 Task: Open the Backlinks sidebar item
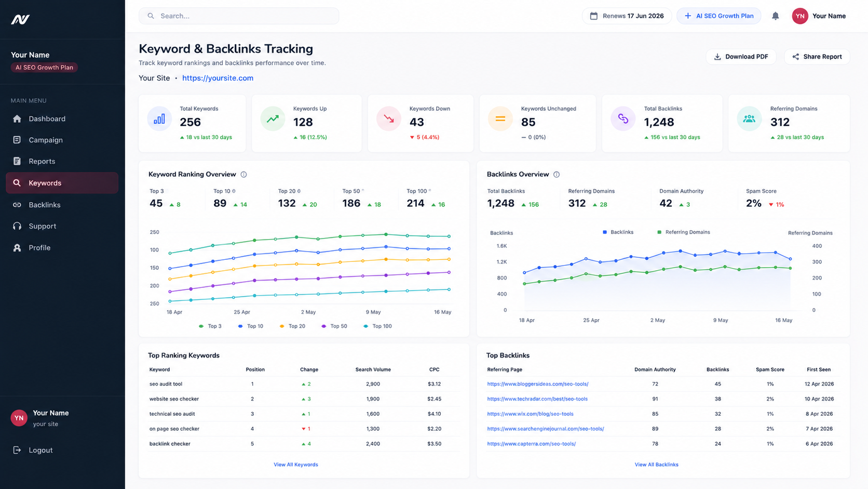[62, 205]
